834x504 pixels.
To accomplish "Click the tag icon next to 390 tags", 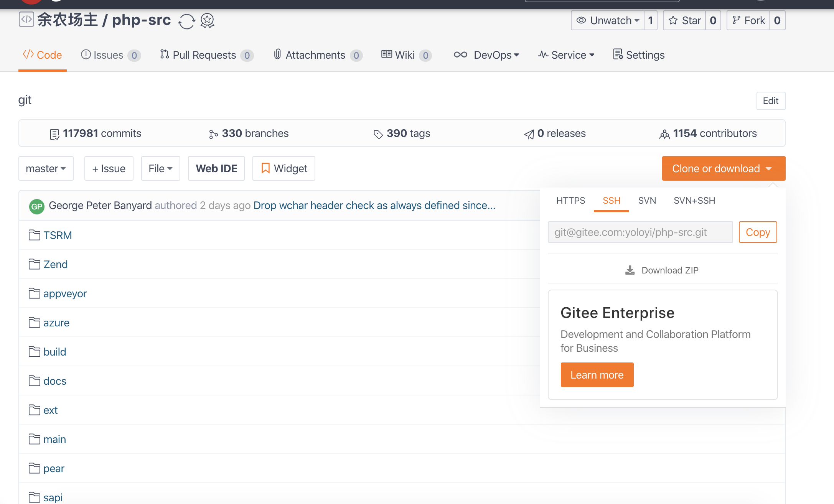I will click(378, 134).
